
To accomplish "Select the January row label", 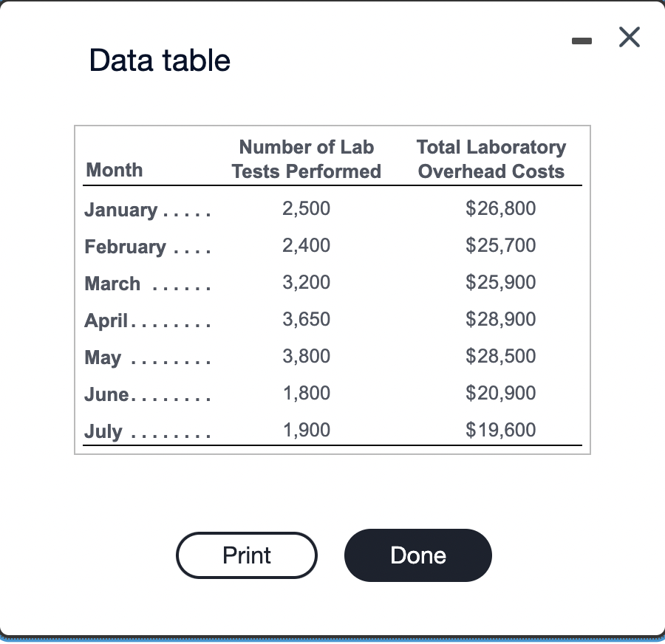I will [x=121, y=210].
